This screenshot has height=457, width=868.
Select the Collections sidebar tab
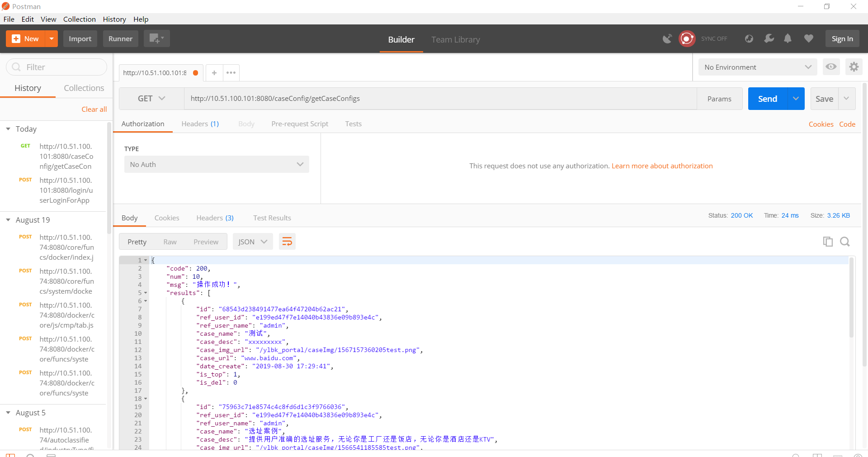84,88
